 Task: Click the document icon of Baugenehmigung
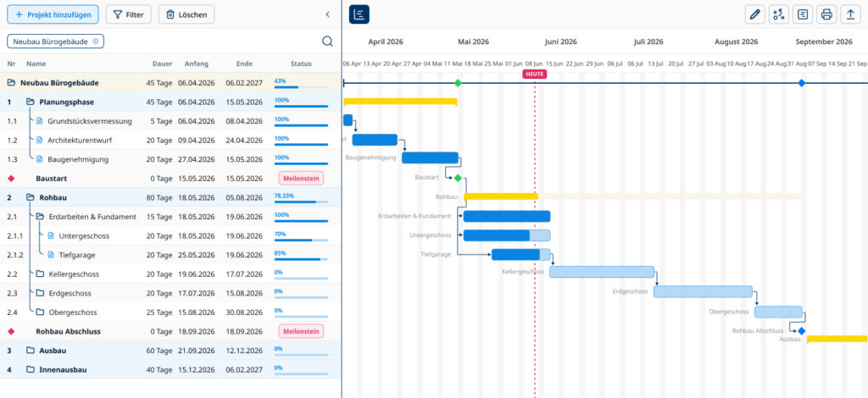coord(39,159)
